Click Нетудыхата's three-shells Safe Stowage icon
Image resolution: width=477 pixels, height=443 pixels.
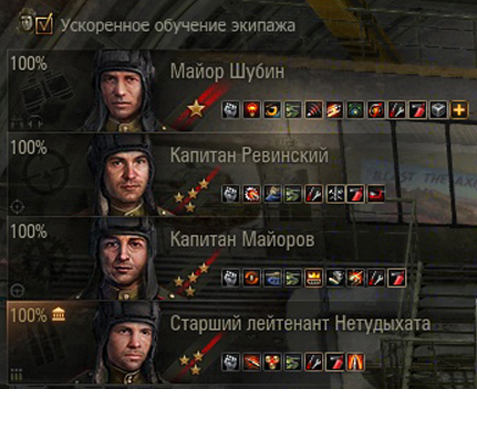(x=272, y=362)
